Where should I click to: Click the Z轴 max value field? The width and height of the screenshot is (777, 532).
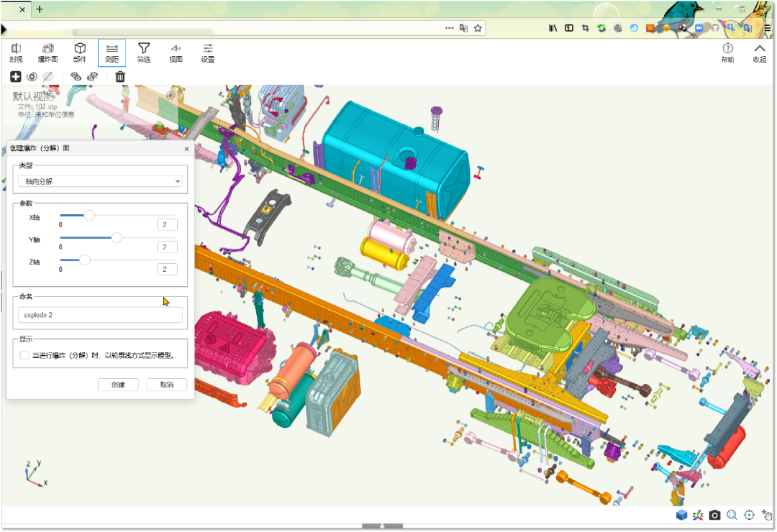(167, 270)
